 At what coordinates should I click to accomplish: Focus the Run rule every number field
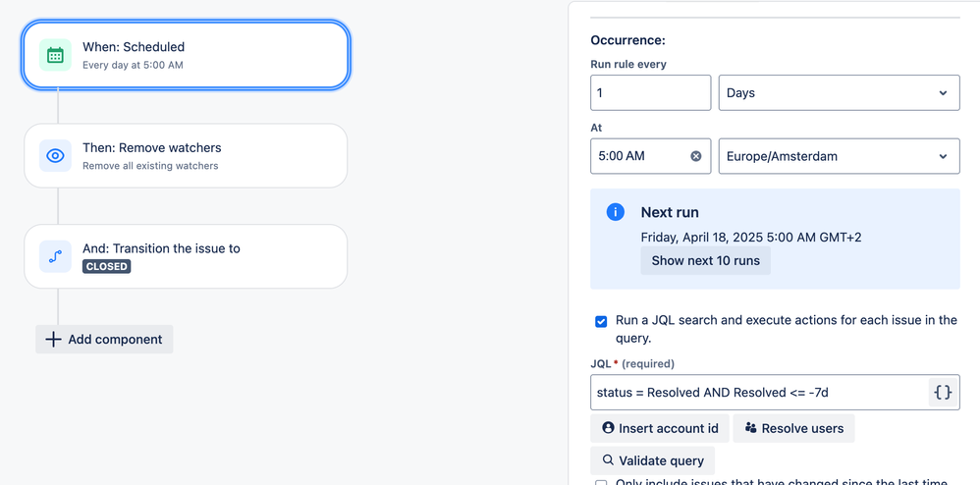click(x=651, y=93)
